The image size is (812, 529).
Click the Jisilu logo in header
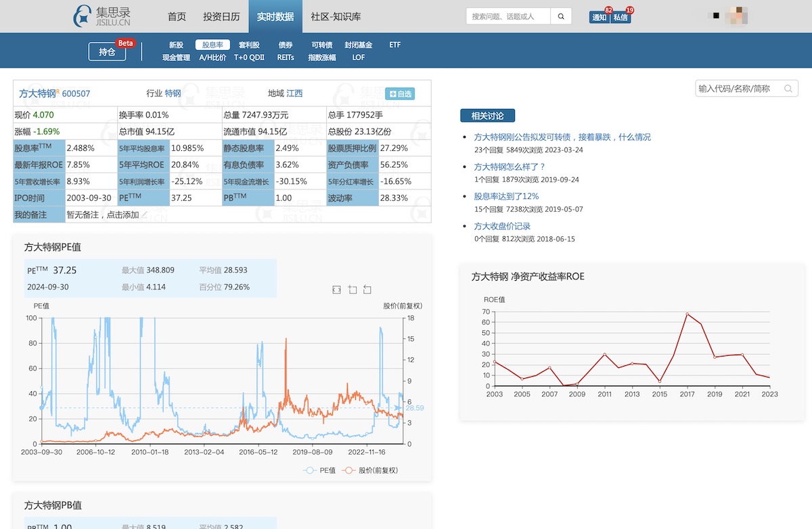click(102, 16)
